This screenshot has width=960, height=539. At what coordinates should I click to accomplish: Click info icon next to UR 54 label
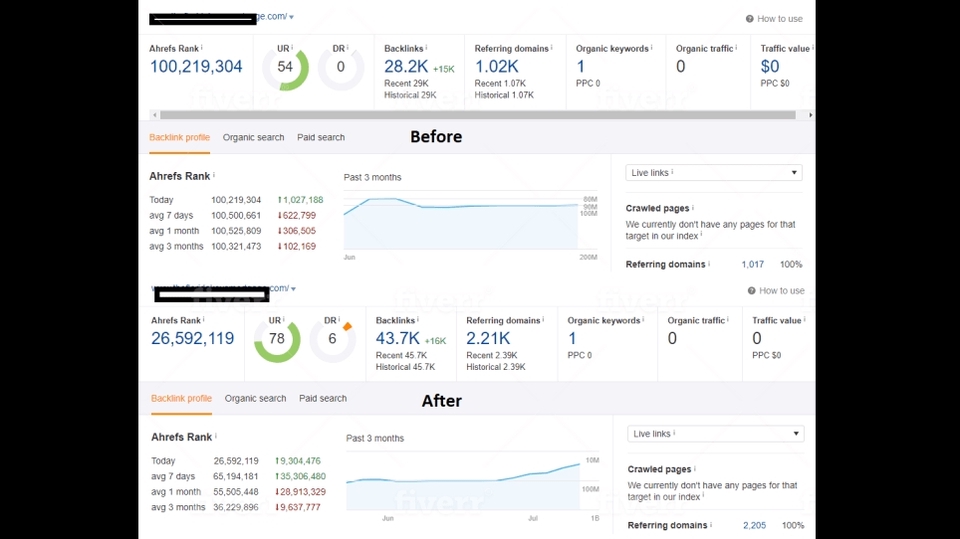(x=292, y=48)
